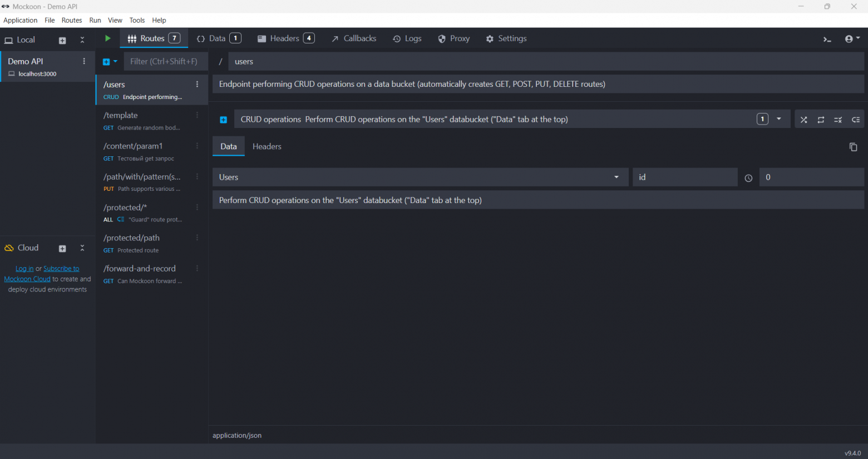
Task: Click the v9.4.0 version label
Action: (x=852, y=453)
